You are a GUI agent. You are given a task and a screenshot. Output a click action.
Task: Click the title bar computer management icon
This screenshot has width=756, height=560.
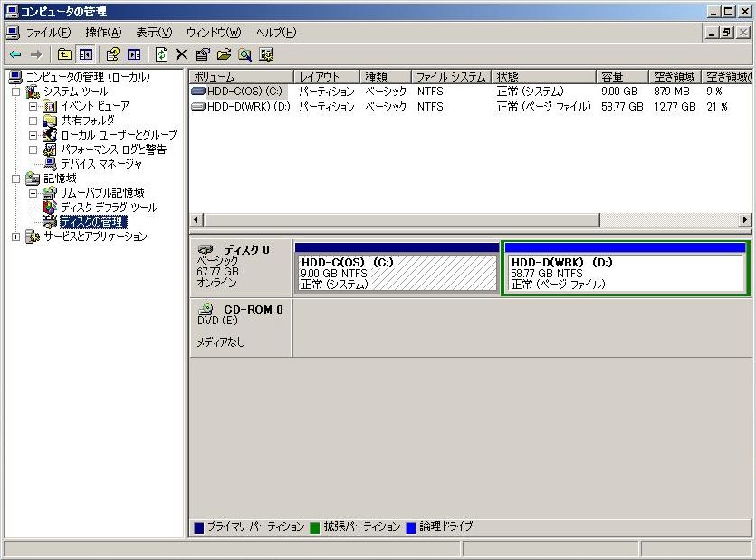coord(11,11)
